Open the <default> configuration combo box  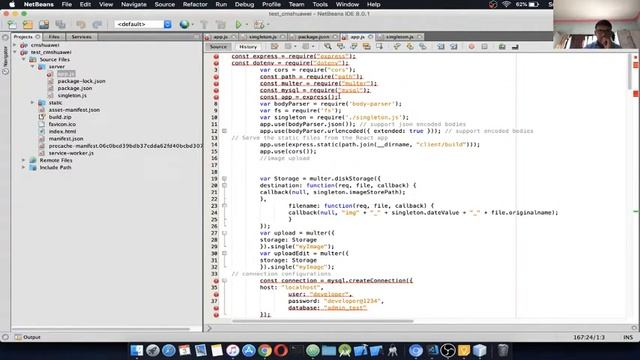coord(143,24)
